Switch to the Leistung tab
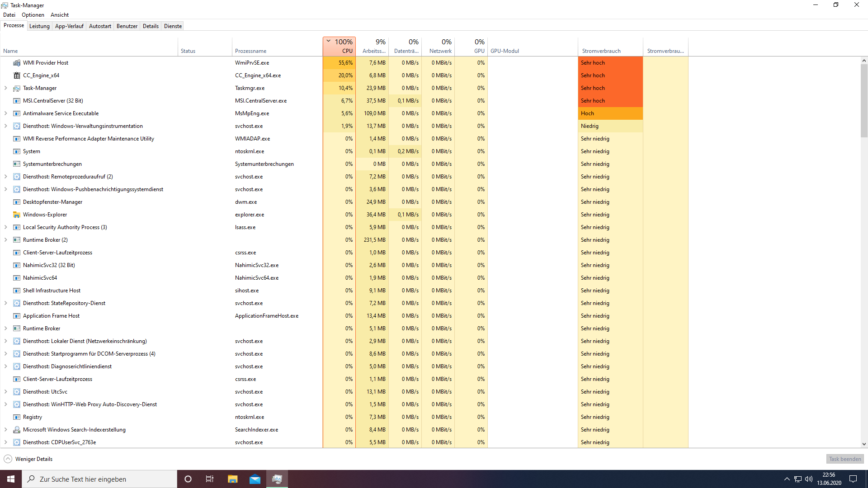868x488 pixels. pyautogui.click(x=39, y=26)
